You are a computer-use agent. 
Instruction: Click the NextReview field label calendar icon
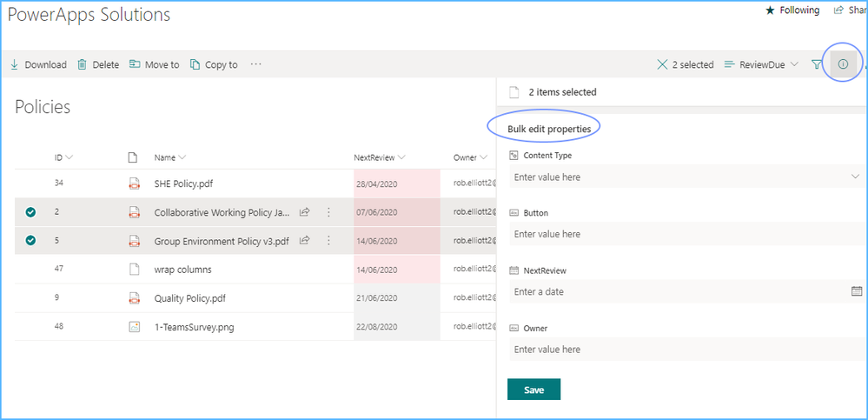514,271
